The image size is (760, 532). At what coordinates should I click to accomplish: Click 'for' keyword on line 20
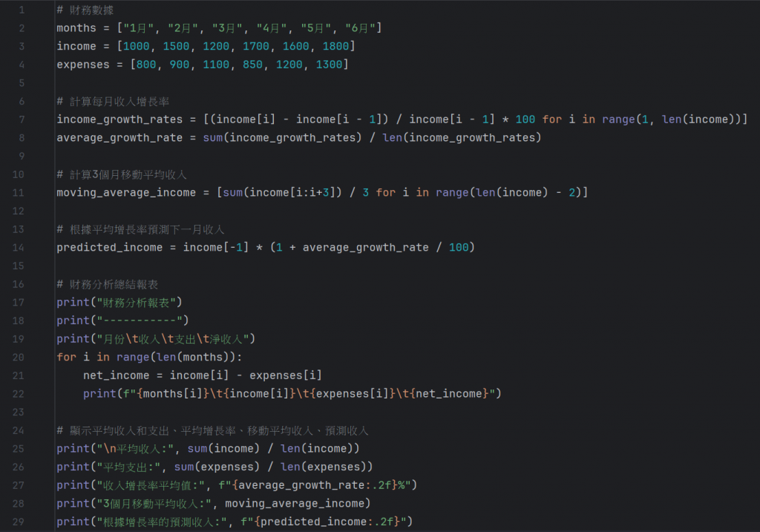pos(66,358)
